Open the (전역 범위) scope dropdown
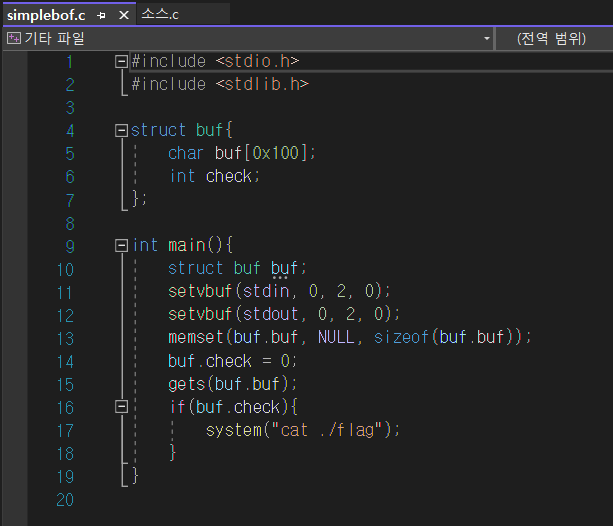Viewport: 613px width, 526px height. [551, 38]
